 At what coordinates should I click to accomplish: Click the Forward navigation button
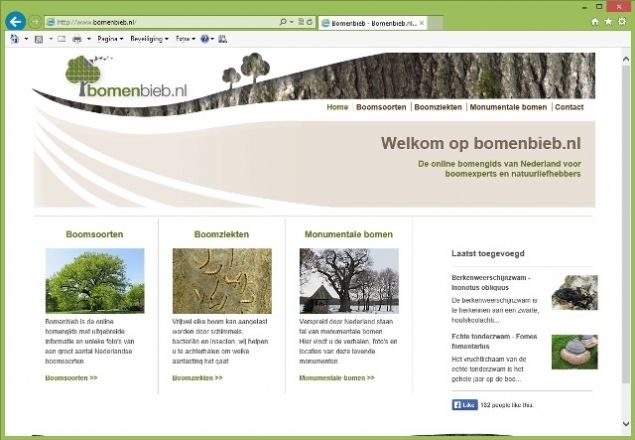35,21
